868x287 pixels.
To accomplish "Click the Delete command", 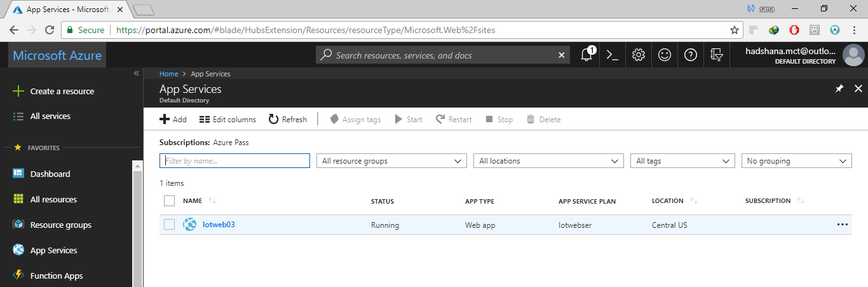I will (543, 119).
